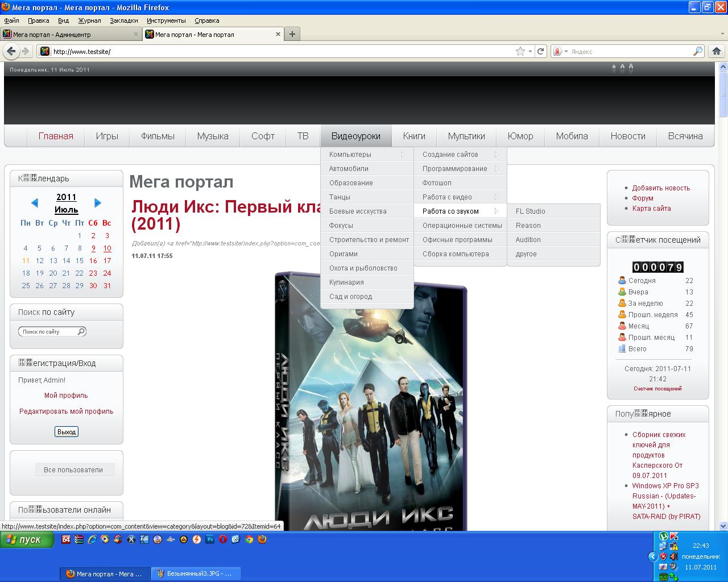The image size is (728, 582).
Task: Open the Файл menu
Action: 11,20
